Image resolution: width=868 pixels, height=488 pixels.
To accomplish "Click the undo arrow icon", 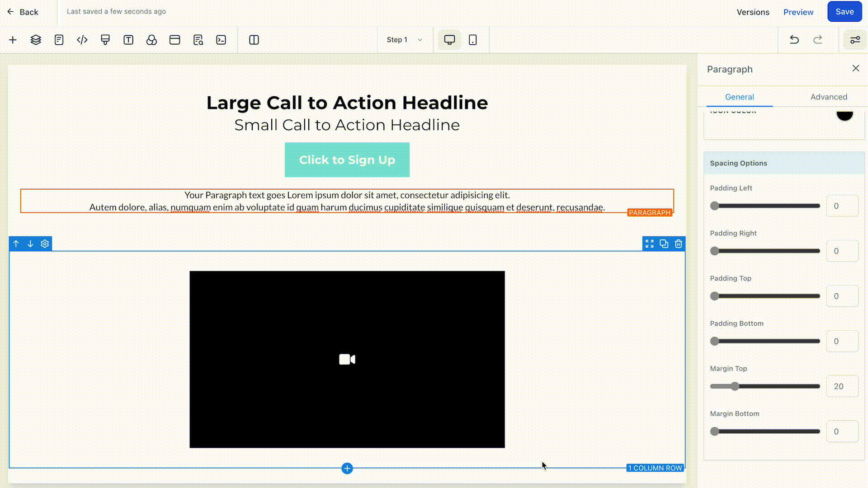I will [x=794, y=40].
